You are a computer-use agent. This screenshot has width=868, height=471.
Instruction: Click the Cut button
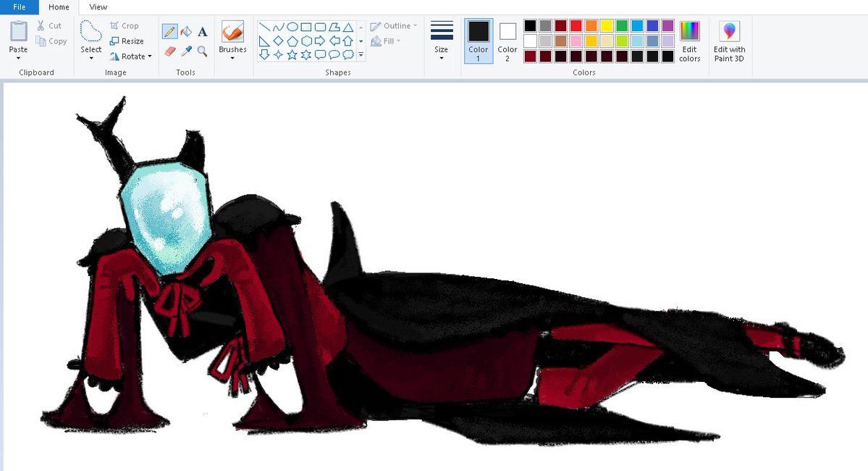tap(49, 25)
